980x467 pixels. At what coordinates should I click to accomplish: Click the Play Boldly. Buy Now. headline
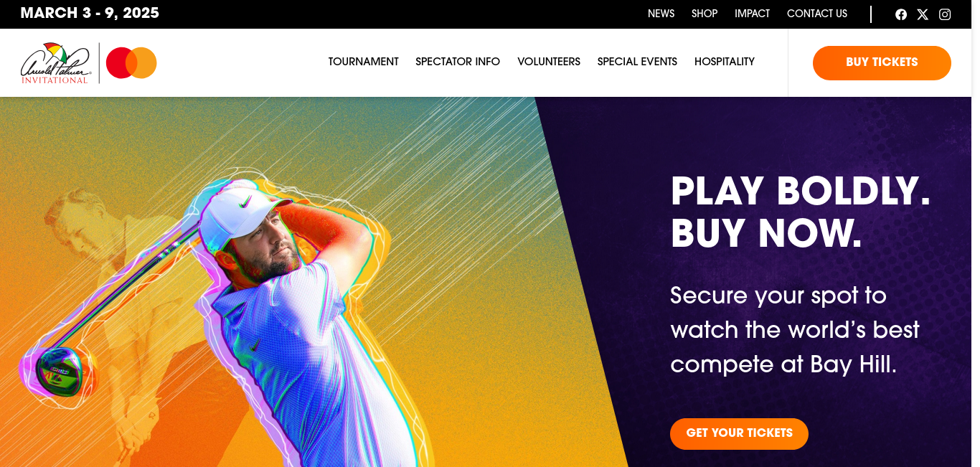click(x=800, y=213)
